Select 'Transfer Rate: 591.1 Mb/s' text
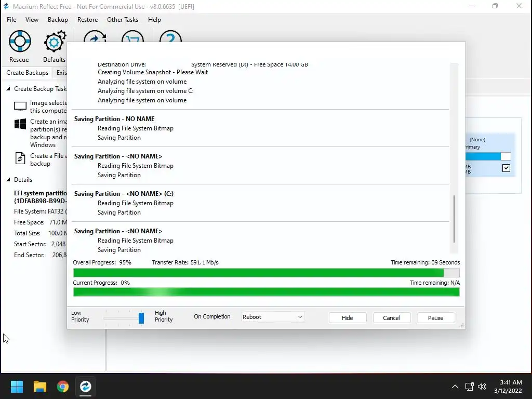The width and height of the screenshot is (532, 399). (185, 262)
